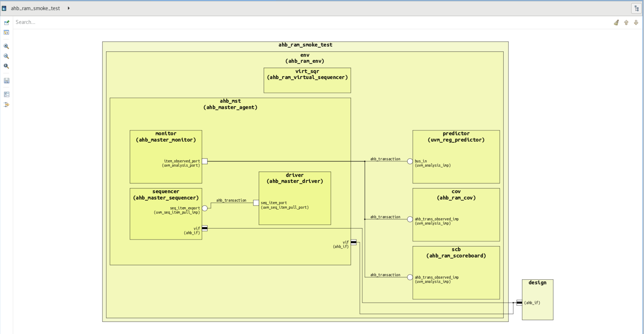Click the predictor uvm_reg_predictor block

456,175
